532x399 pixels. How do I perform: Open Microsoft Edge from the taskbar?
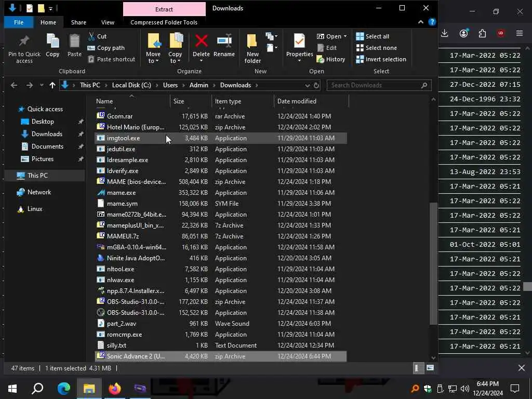[x=63, y=389]
